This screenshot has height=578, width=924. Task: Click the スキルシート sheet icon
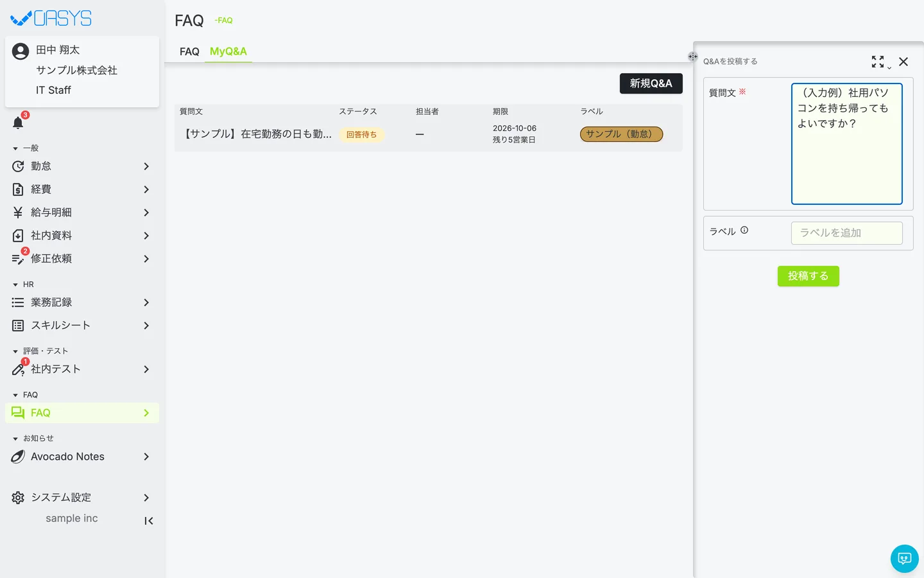click(18, 326)
